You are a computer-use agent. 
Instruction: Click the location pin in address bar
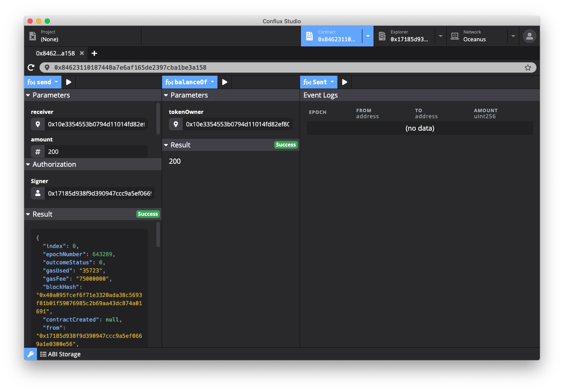tap(47, 67)
